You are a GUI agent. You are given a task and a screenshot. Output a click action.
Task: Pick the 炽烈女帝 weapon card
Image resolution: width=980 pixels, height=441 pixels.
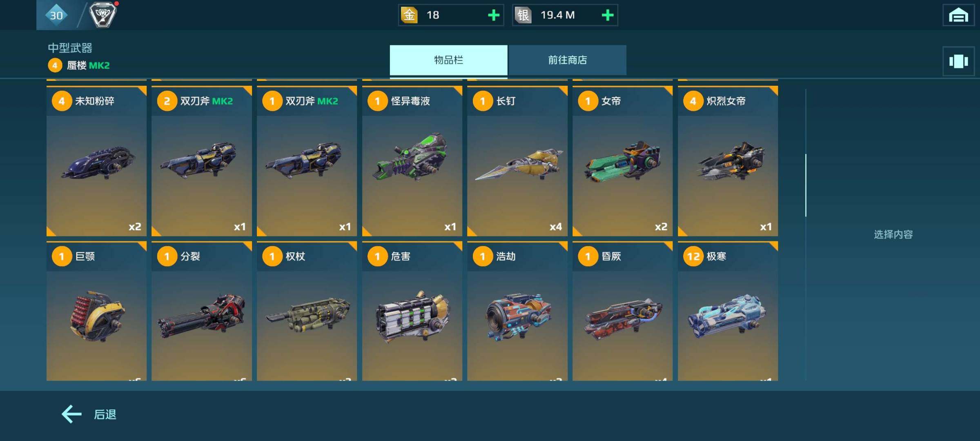[728, 161]
